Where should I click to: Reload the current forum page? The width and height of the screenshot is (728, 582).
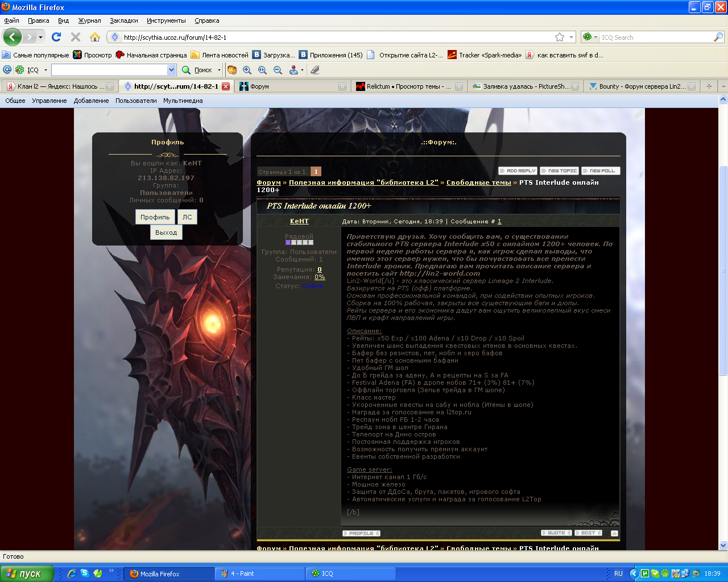[x=56, y=37]
